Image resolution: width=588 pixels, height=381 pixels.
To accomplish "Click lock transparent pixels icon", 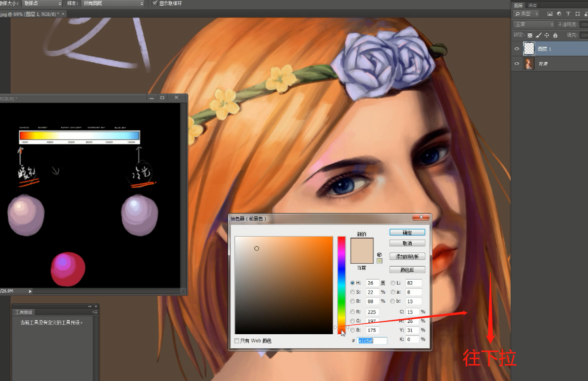I will 530,35.
